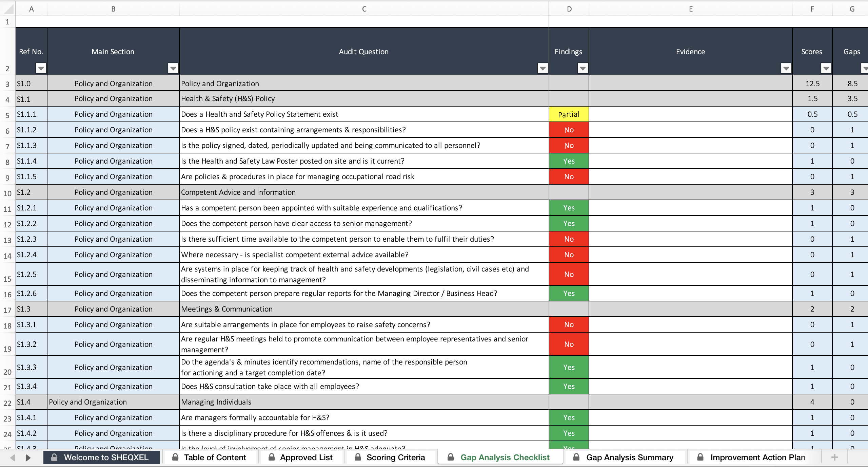
Task: Open the Scores filter dropdown
Action: point(826,69)
